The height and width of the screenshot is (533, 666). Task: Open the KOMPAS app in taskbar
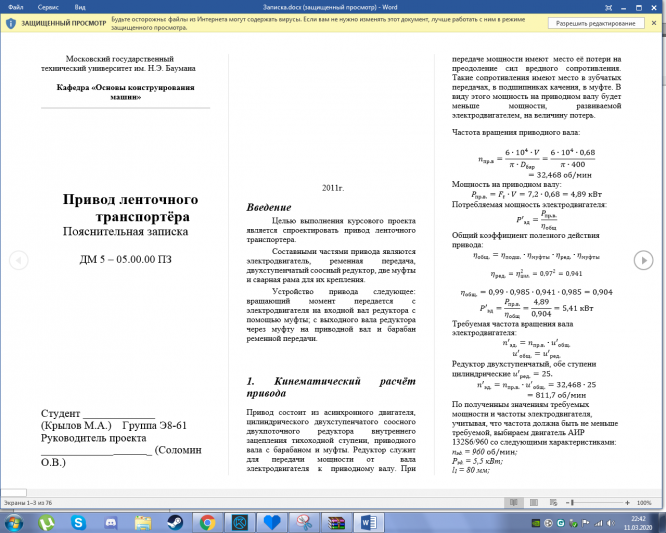(x=240, y=522)
